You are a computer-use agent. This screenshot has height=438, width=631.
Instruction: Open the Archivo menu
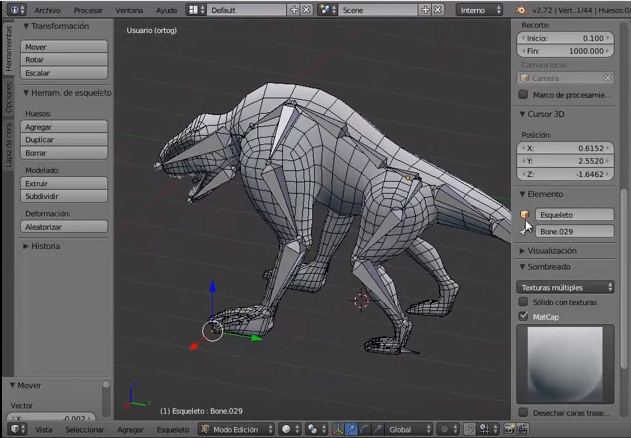tap(48, 9)
